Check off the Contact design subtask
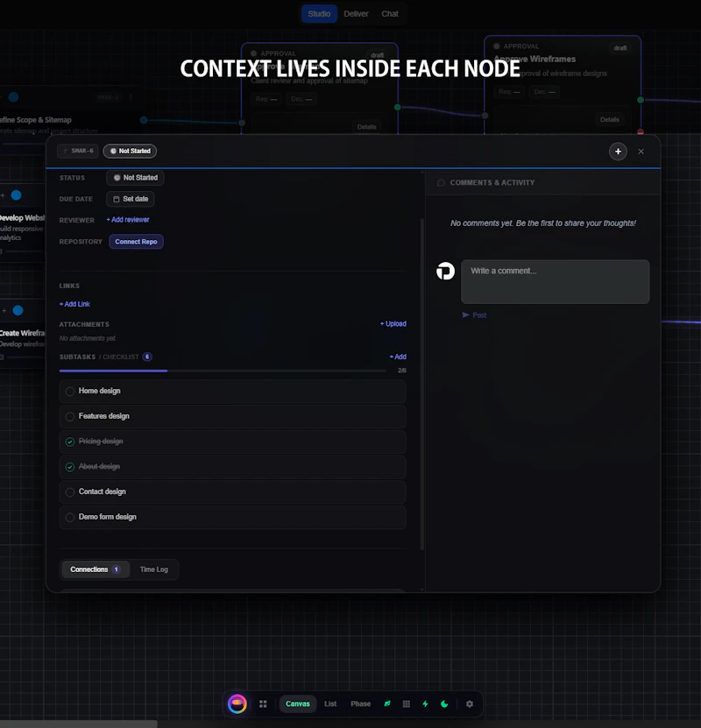Viewport: 701px width, 728px height. pyautogui.click(x=69, y=492)
